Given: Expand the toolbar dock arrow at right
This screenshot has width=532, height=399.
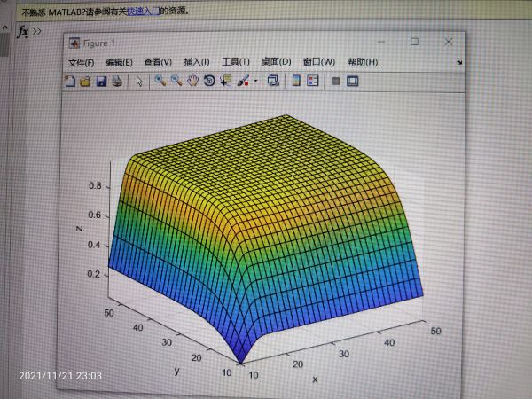Looking at the screenshot, I should (459, 63).
